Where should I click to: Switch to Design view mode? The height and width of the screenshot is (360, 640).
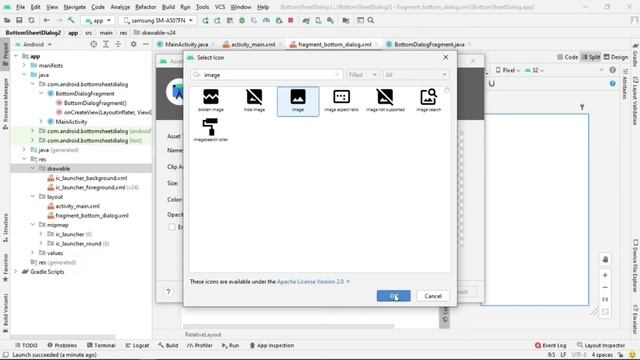[616, 57]
